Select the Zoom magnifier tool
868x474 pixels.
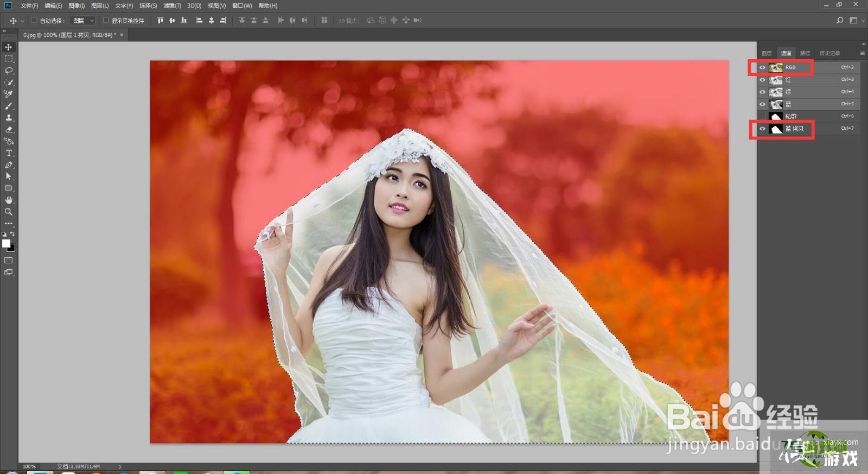coord(9,212)
